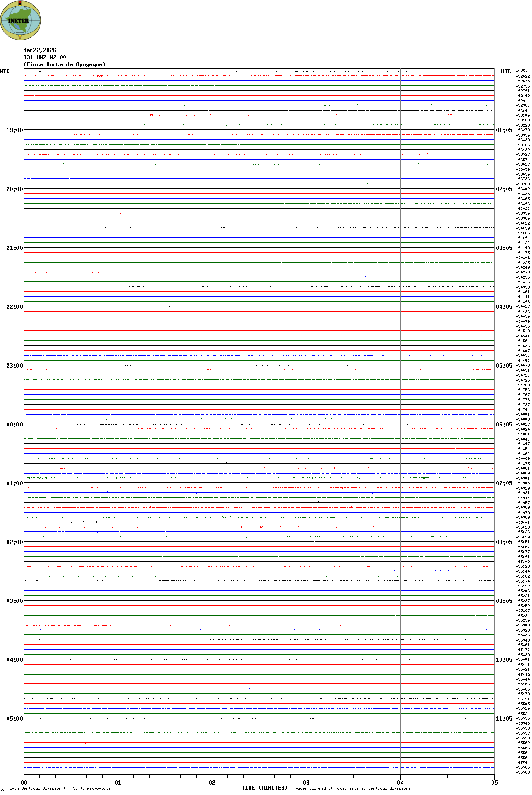Viewport: 532px width, 795px height.
Task: Click the Finca Norte de Apoyeque station name
Action: (x=64, y=64)
